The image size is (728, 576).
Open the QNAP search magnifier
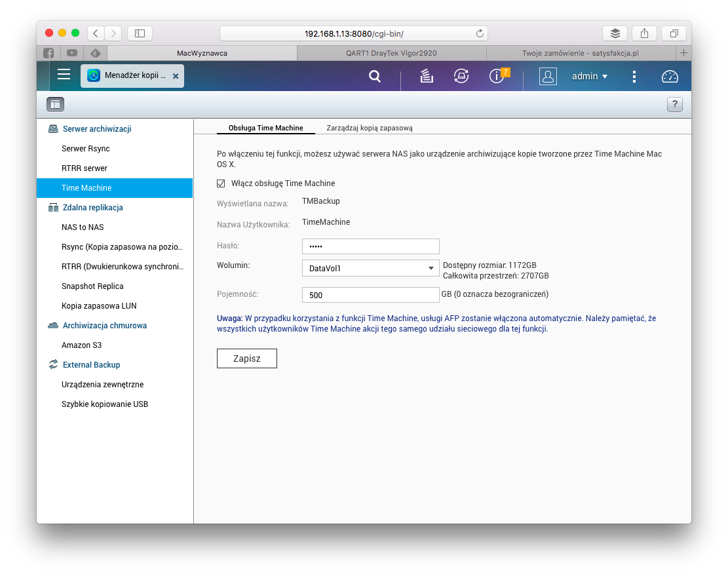[x=375, y=76]
